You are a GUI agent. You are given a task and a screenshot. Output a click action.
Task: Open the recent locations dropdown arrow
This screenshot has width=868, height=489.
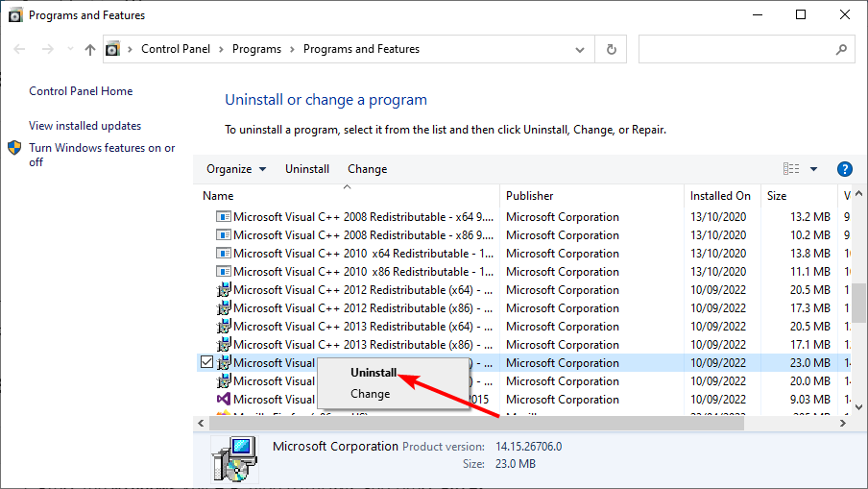70,49
